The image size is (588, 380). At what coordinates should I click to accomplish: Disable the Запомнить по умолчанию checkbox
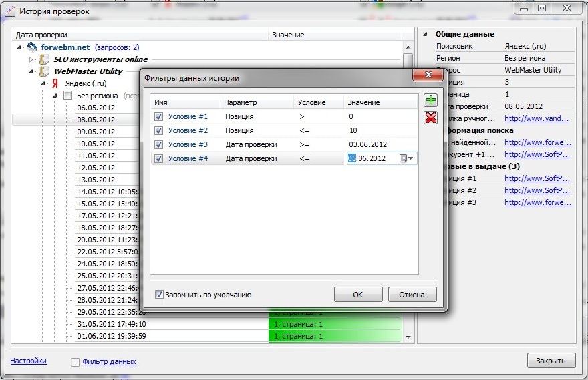tap(159, 294)
